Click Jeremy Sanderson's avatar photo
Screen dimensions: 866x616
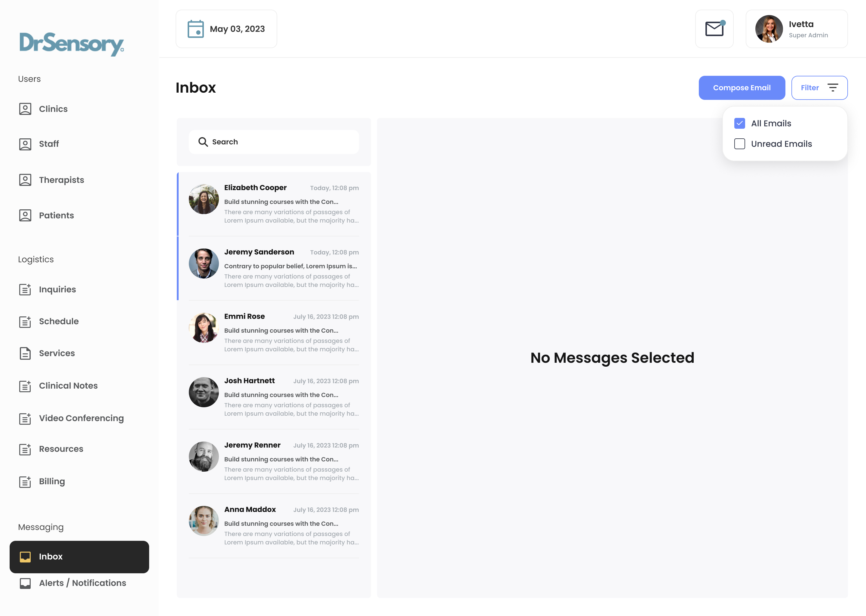pyautogui.click(x=204, y=263)
